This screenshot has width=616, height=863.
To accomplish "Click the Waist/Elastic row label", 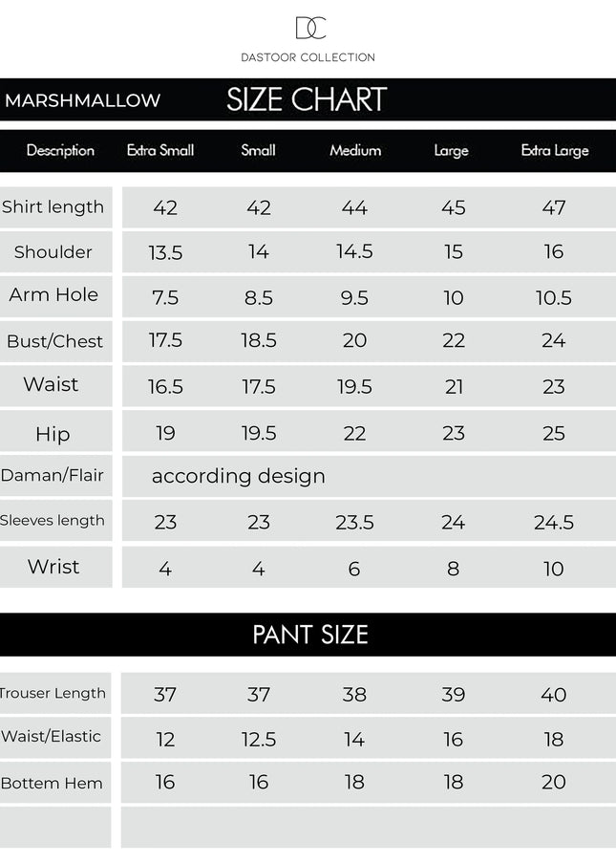I will pos(52,737).
